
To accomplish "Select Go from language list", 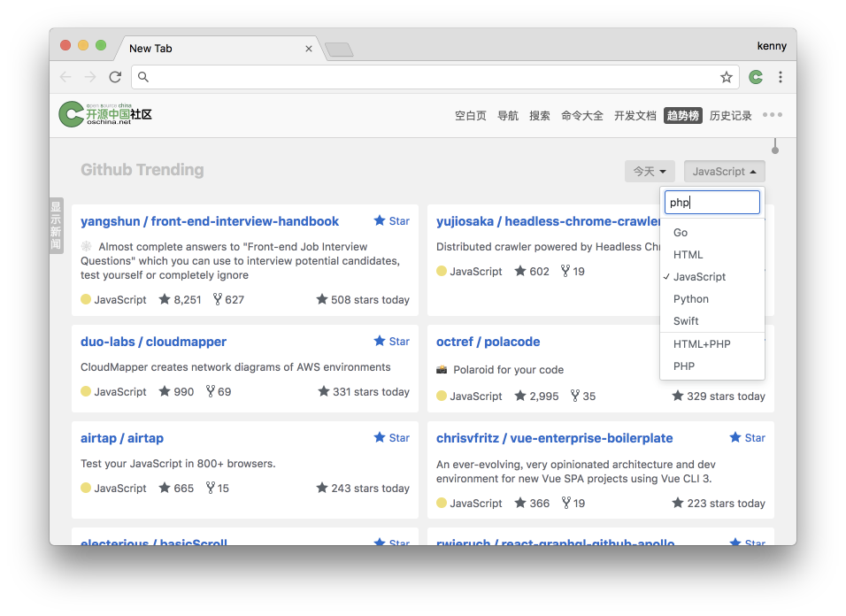I will pyautogui.click(x=712, y=233).
